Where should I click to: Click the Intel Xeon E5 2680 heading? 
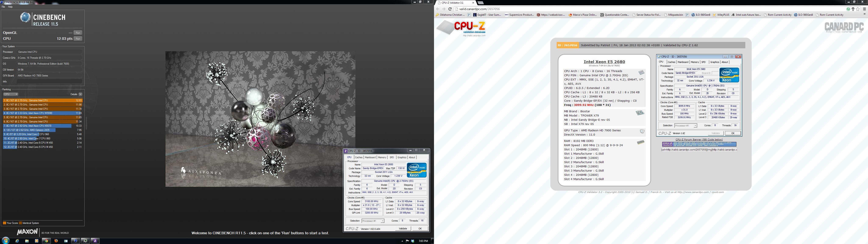604,62
